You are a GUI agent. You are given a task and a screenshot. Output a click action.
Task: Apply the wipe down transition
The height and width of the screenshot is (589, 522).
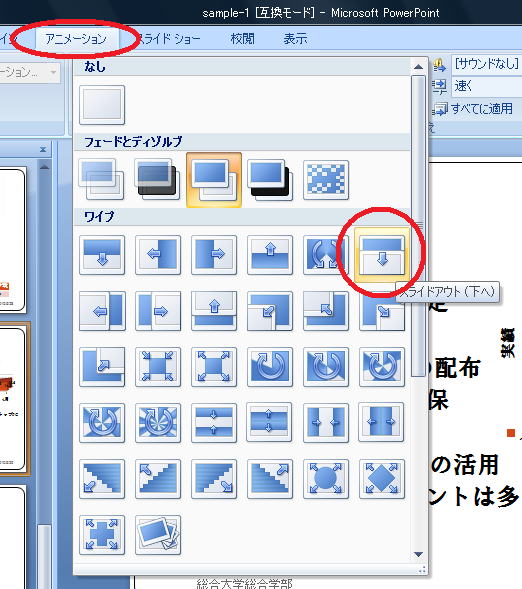click(102, 255)
